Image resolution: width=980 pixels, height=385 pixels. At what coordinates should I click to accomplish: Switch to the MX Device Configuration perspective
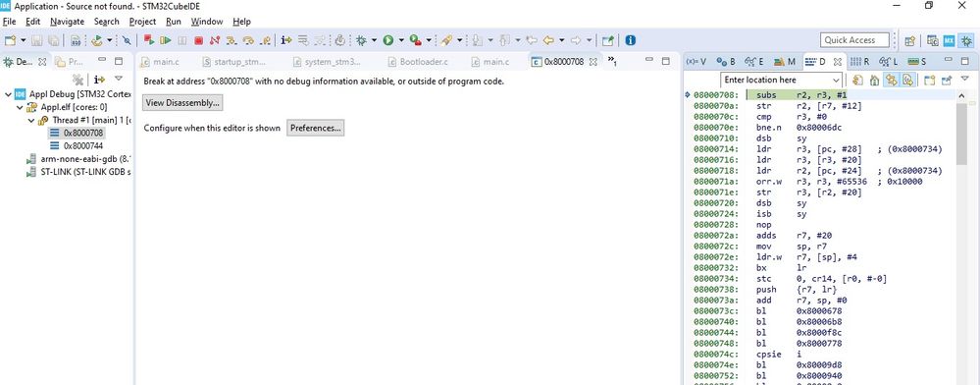tap(950, 40)
